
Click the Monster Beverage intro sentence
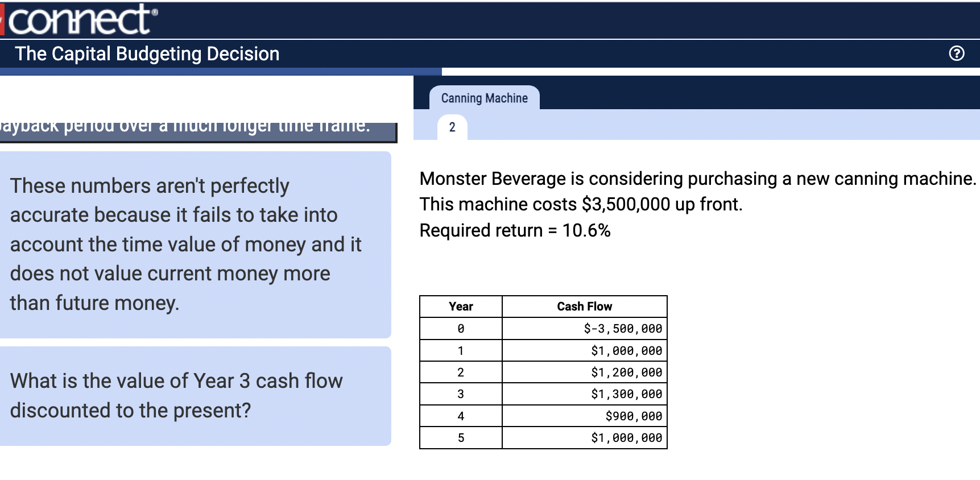click(x=698, y=179)
